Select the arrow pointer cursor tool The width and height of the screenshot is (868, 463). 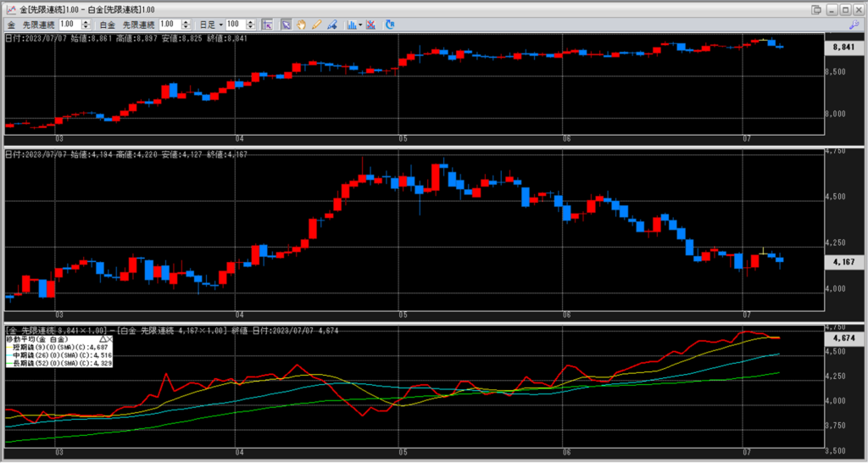click(x=287, y=25)
